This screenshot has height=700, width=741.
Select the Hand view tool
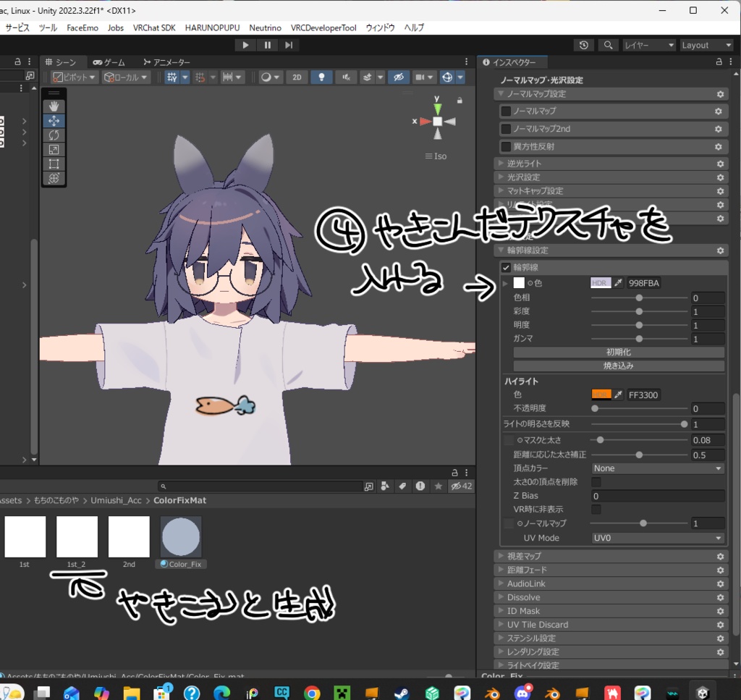click(x=54, y=106)
